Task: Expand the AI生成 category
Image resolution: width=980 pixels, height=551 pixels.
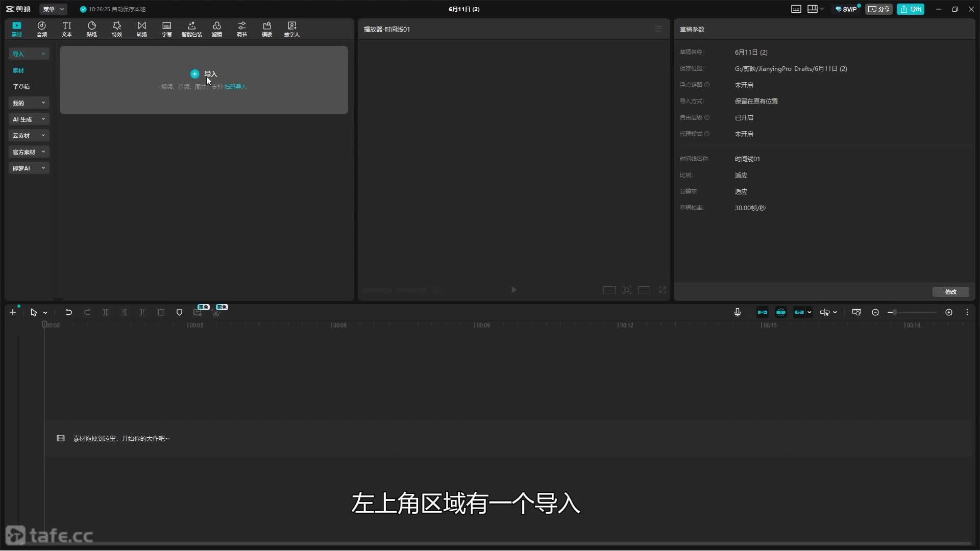Action: point(29,119)
